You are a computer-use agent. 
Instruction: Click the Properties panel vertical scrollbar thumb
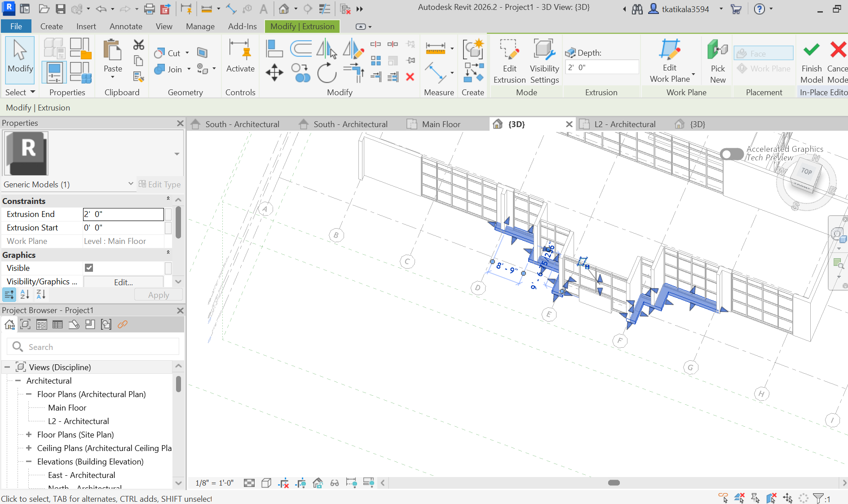click(178, 222)
